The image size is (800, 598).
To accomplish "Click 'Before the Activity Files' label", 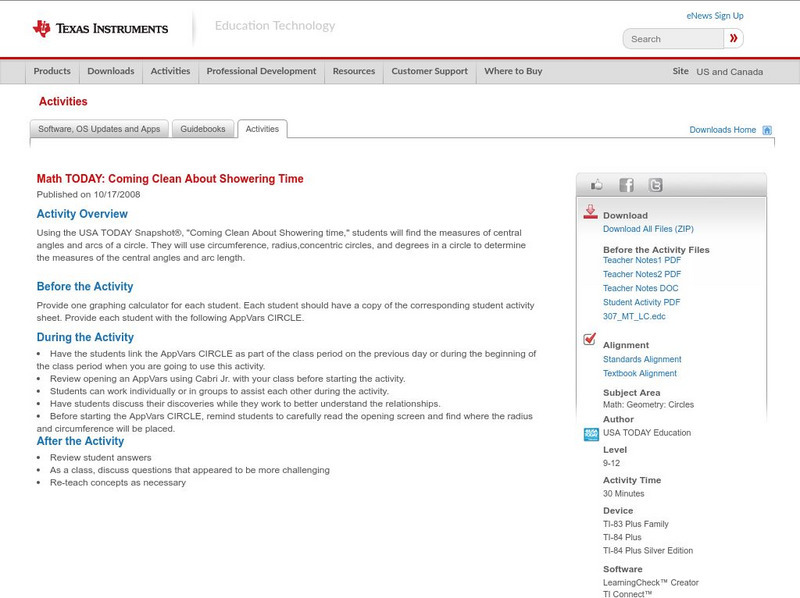I will coord(656,250).
